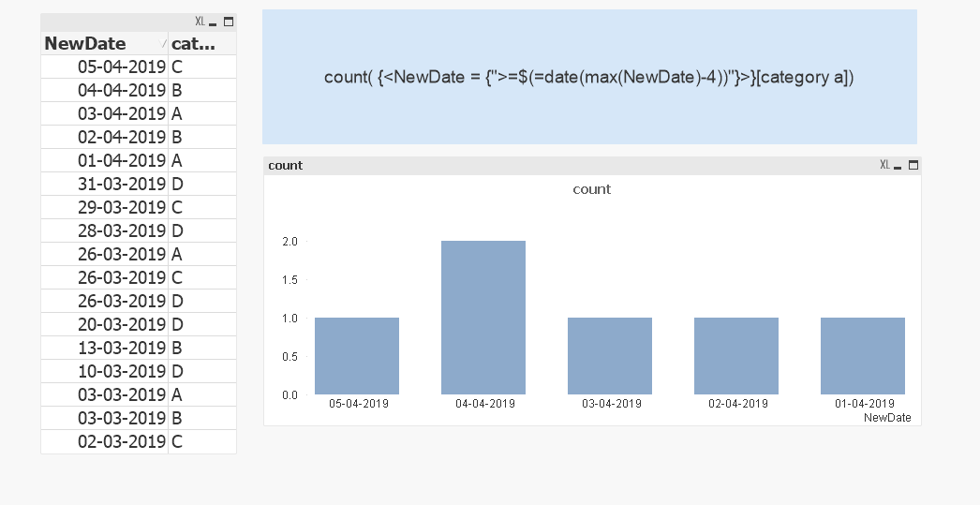Image resolution: width=980 pixels, height=505 pixels.
Task: Select table cell 03-04-2019
Action: pyautogui.click(x=104, y=113)
